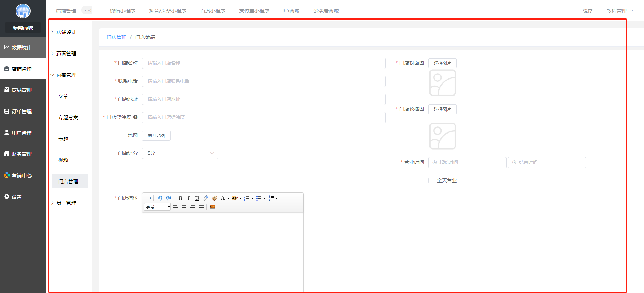Click the redo arrow in editor toolbar
This screenshot has height=293, width=644.
168,198
